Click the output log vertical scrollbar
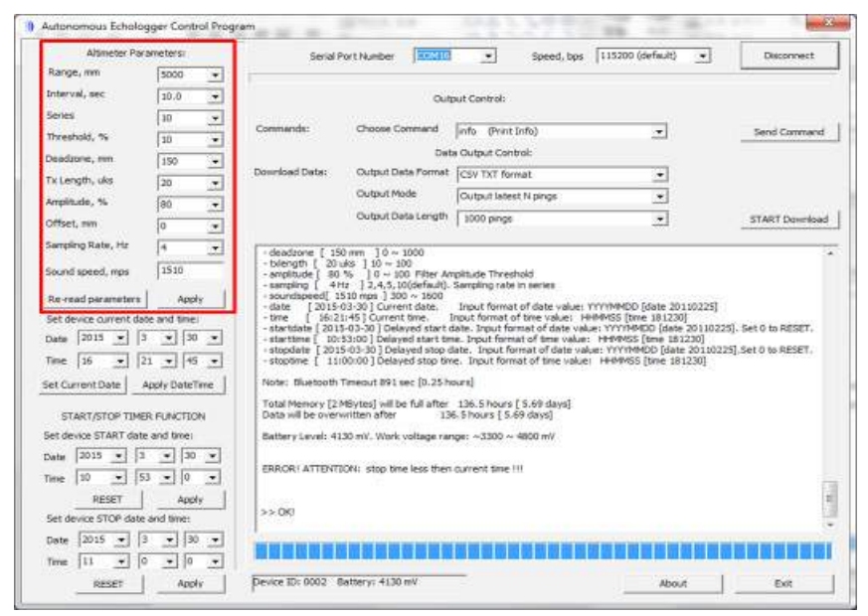Viewport: 868px width, 616px height. coord(830,387)
